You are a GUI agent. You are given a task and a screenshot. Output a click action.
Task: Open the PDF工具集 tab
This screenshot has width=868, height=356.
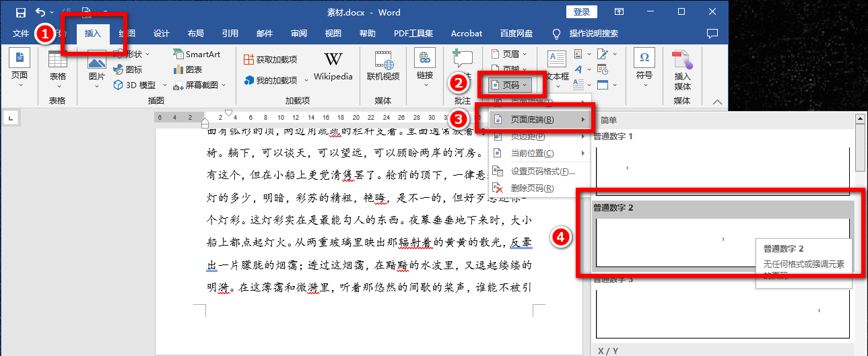(413, 34)
